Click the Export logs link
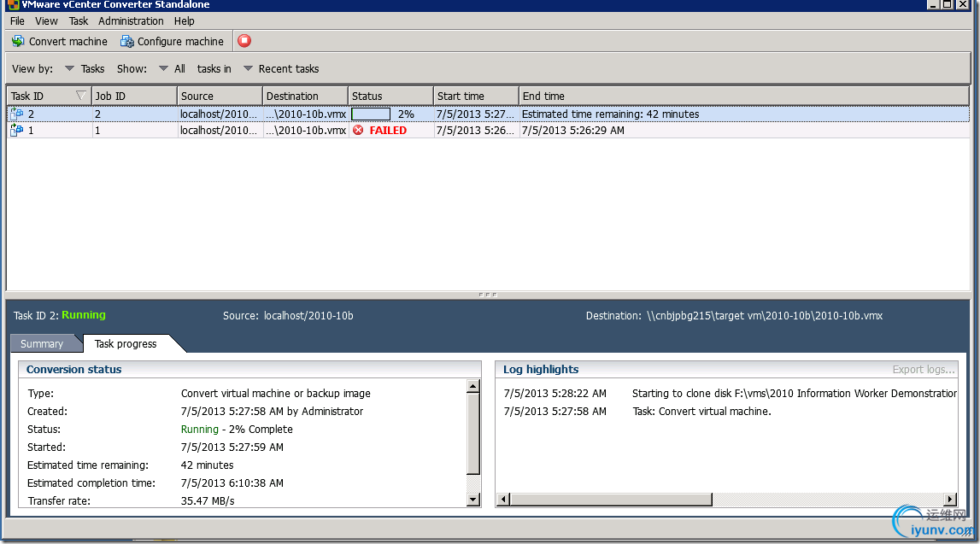This screenshot has height=544, width=980. [923, 370]
